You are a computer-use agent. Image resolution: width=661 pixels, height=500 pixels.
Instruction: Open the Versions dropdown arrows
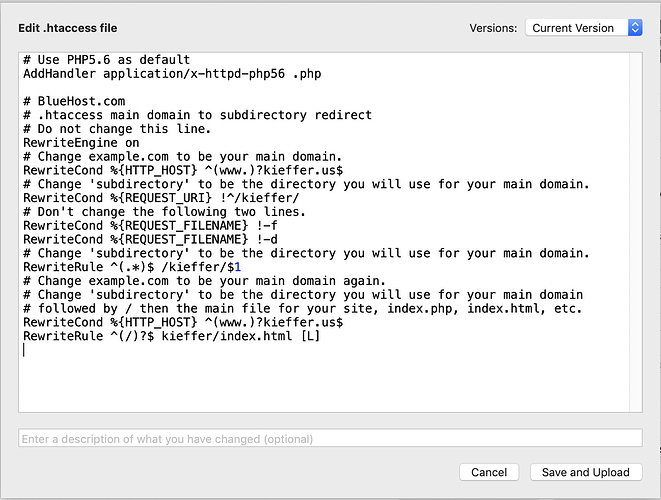pos(635,28)
